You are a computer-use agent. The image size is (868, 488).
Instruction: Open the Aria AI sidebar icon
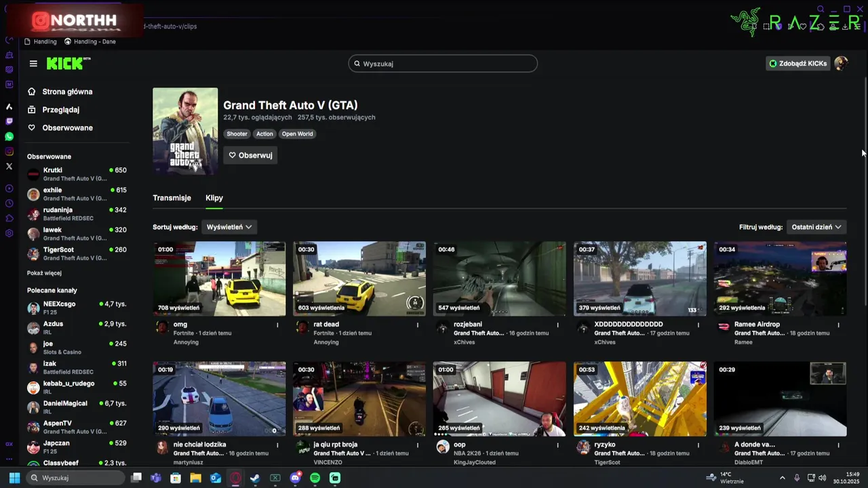coord(9,106)
